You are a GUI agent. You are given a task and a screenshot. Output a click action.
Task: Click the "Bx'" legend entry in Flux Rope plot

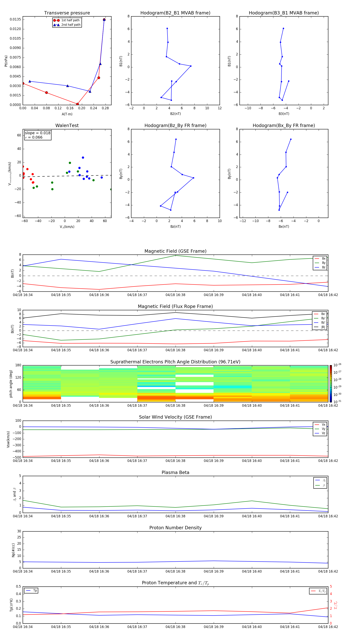click(x=320, y=314)
